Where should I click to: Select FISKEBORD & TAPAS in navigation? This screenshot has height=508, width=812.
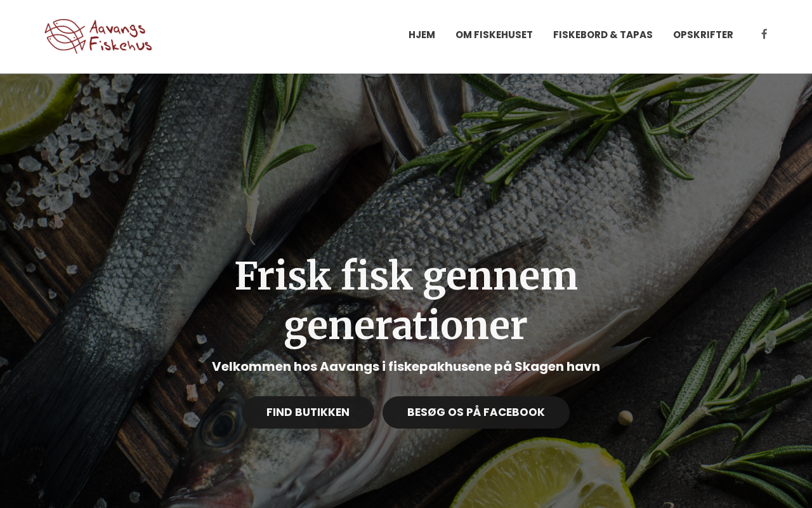[x=603, y=35]
